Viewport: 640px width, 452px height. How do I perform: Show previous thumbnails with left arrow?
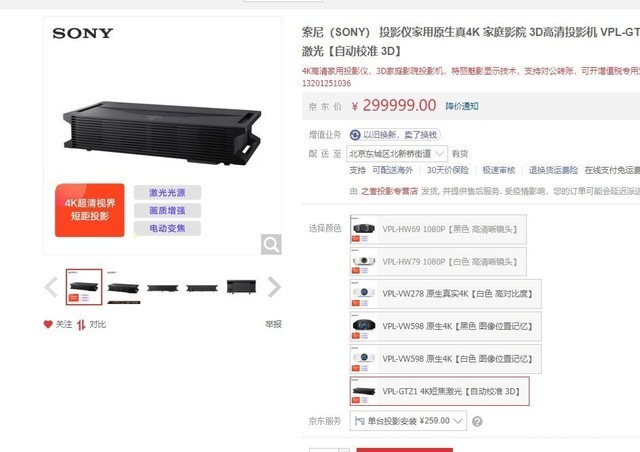point(51,287)
